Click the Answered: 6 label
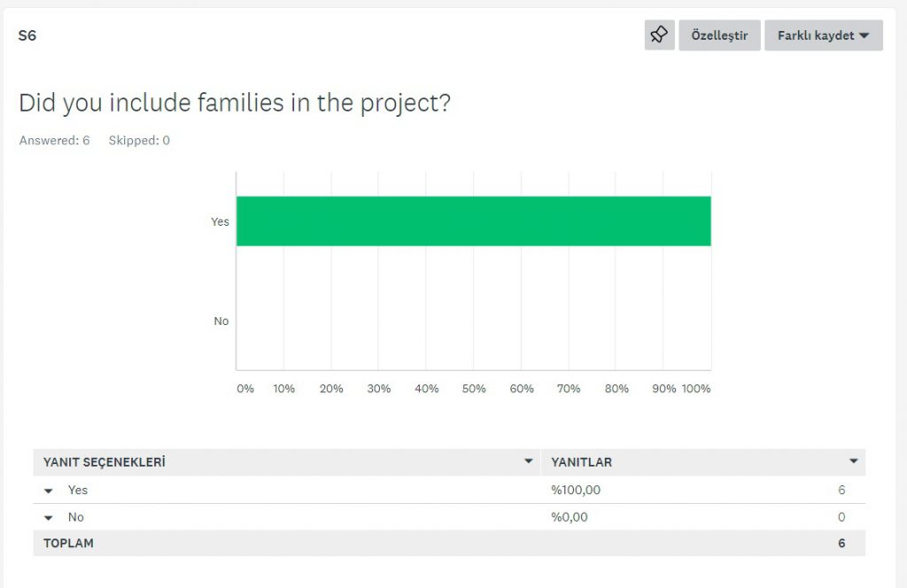The height and width of the screenshot is (588, 907). (x=54, y=140)
